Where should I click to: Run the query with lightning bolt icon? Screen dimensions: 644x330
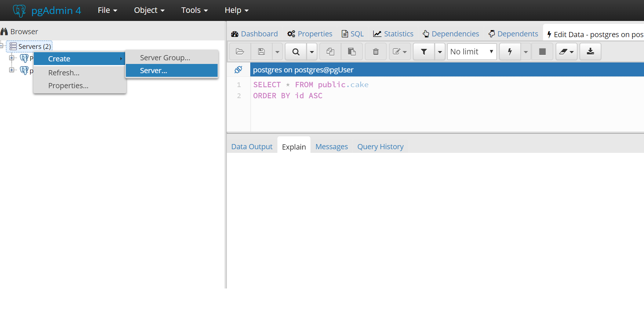pos(510,52)
